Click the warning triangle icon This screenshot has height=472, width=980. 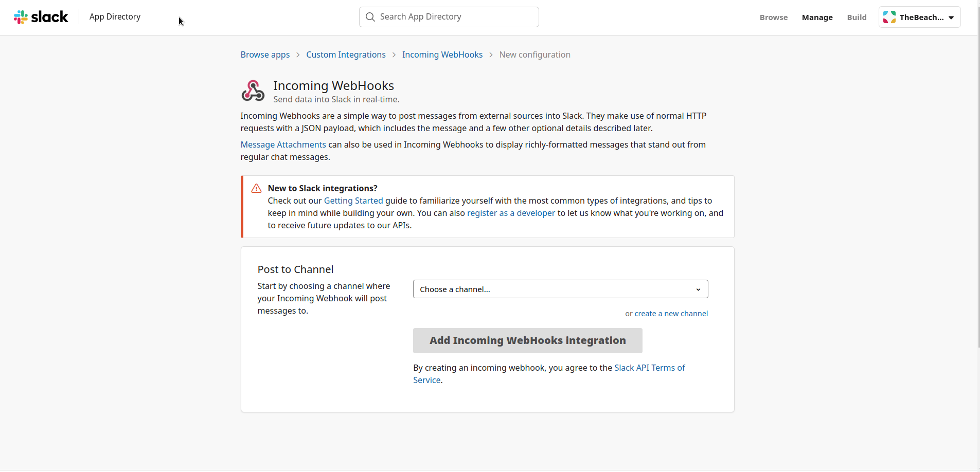coord(256,189)
